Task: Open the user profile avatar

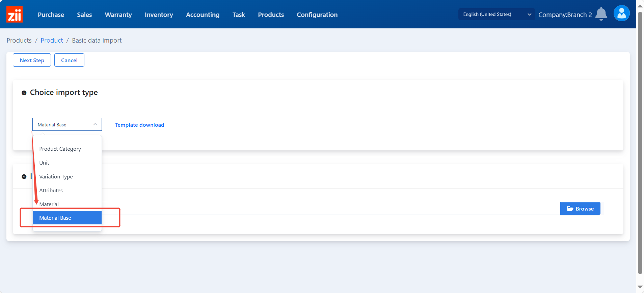Action: point(621,14)
